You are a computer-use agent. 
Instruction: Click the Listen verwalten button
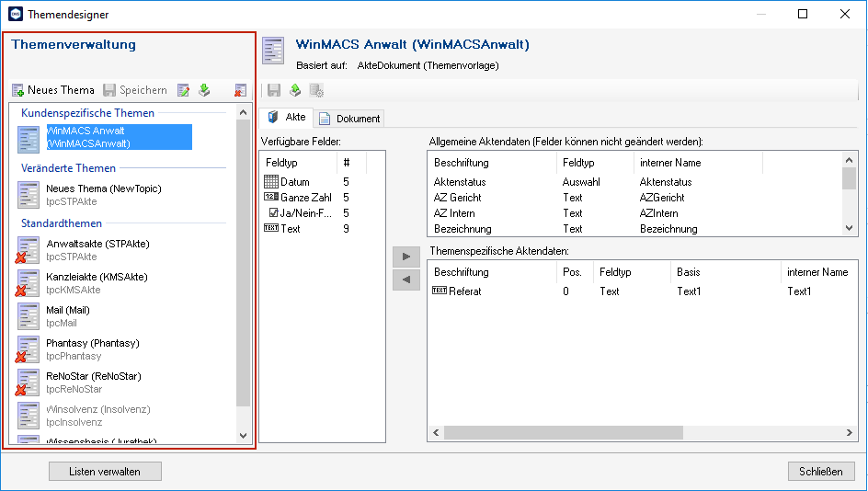pyautogui.click(x=105, y=472)
